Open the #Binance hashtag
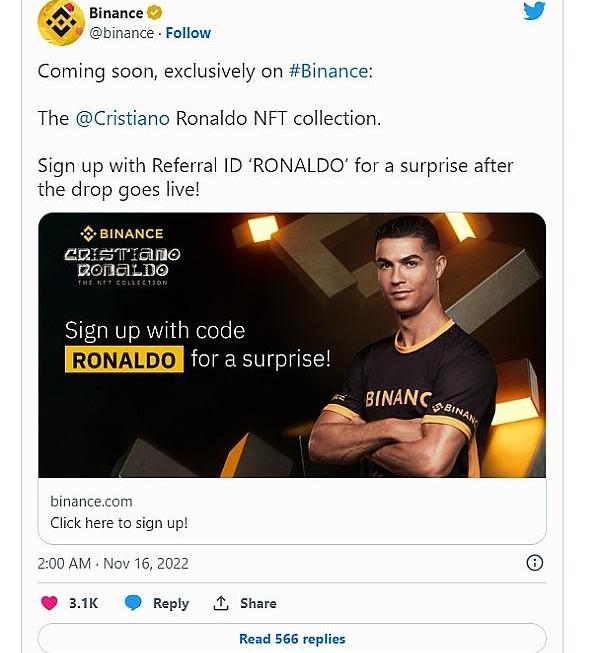Viewport: 600px width, 653px height. (x=328, y=71)
